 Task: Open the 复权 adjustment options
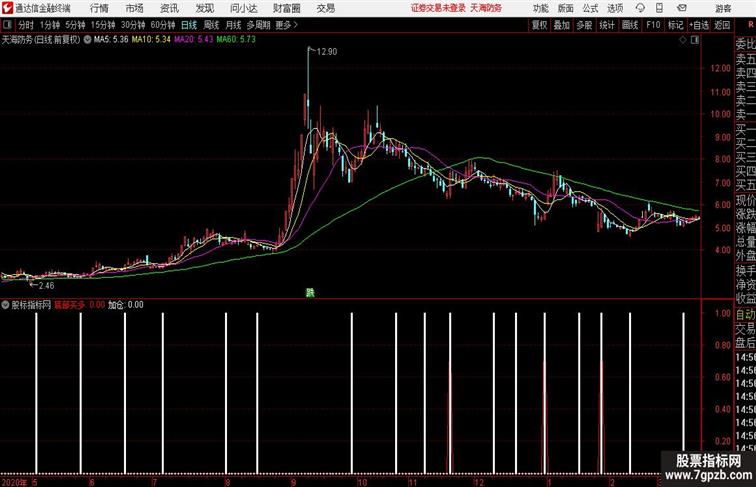click(539, 25)
